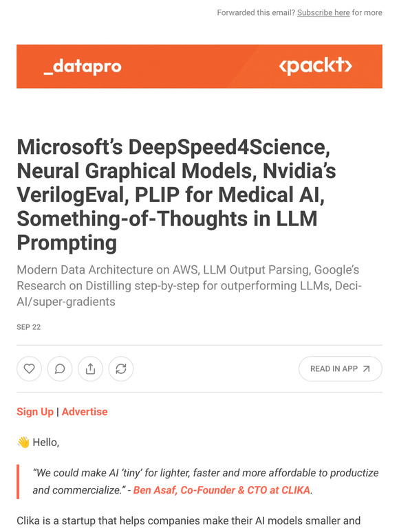
Task: Click the arrow icon in Read in App
Action: click(x=366, y=369)
